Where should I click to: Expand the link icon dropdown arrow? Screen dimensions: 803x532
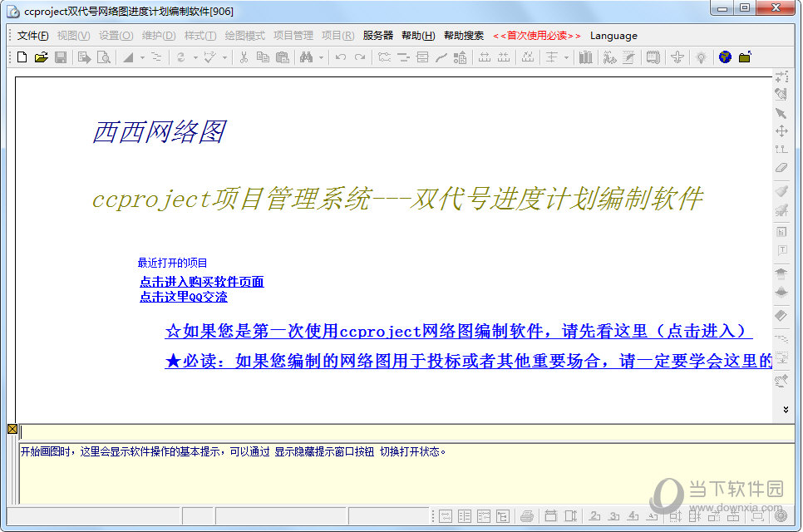pos(195,58)
